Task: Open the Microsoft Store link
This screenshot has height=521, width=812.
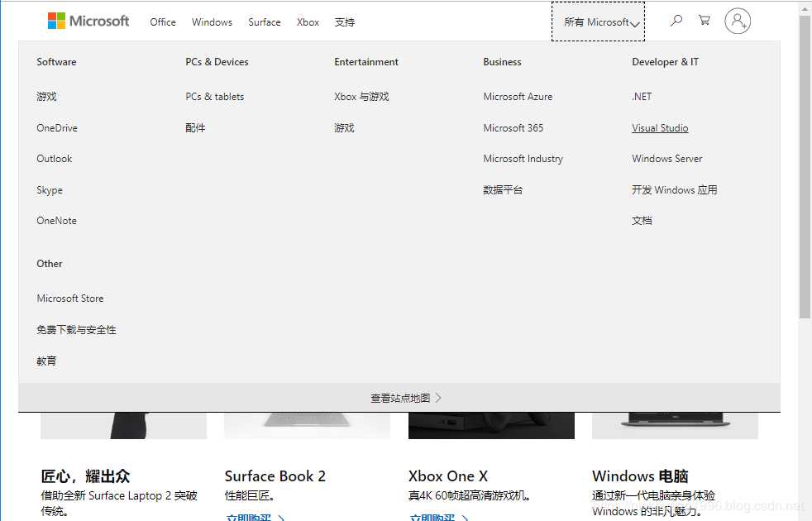Action: tap(70, 299)
